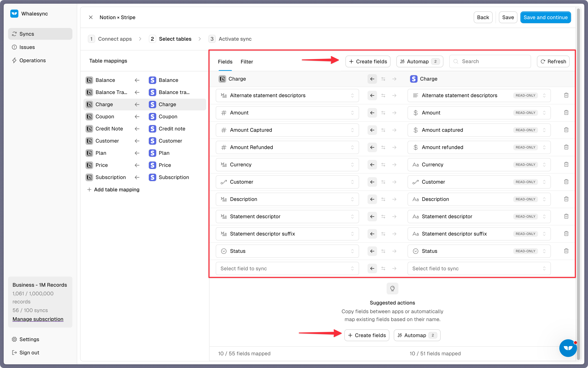Screen dimensions: 588x368
Task: Delete the Amount field mapping
Action: click(x=566, y=113)
